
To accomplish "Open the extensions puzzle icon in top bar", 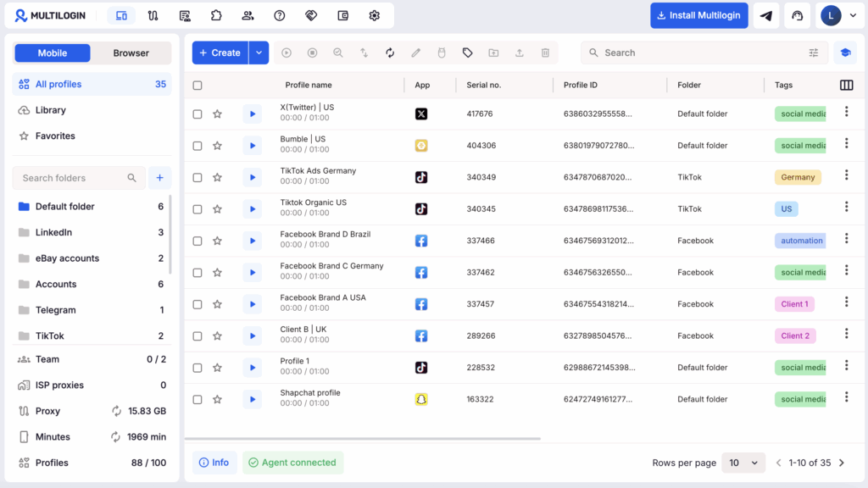I will tap(216, 15).
